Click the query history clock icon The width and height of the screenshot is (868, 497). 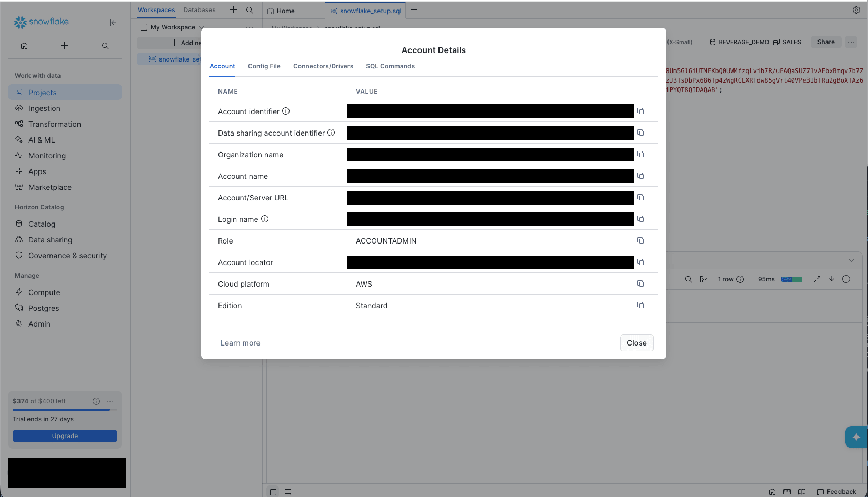(x=846, y=279)
